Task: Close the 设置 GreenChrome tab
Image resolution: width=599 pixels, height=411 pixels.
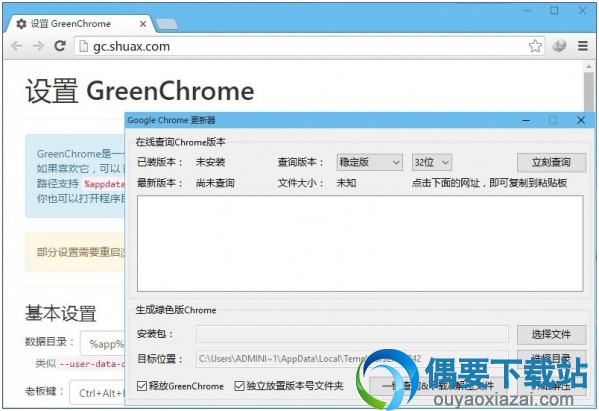Action: click(x=143, y=24)
